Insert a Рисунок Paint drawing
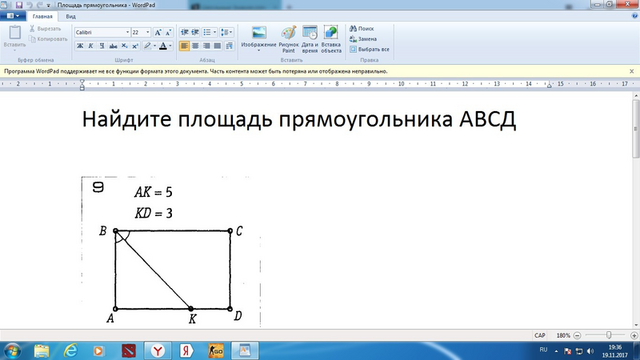640x360 pixels. [289, 39]
